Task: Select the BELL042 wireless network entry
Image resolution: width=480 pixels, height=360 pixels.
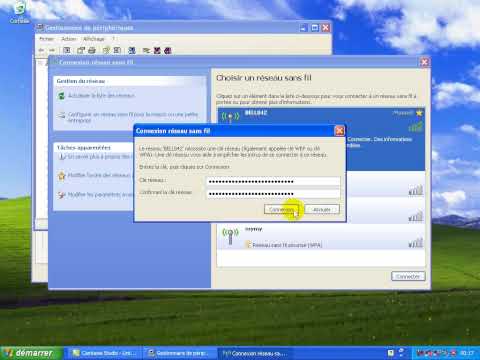Action: (321, 139)
